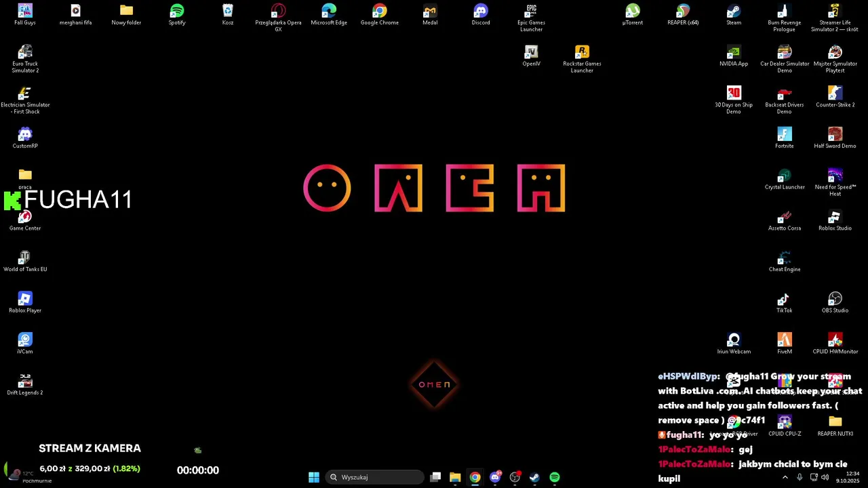The image size is (868, 488).
Task: Open Spotify from the taskbar
Action: pyautogui.click(x=555, y=477)
